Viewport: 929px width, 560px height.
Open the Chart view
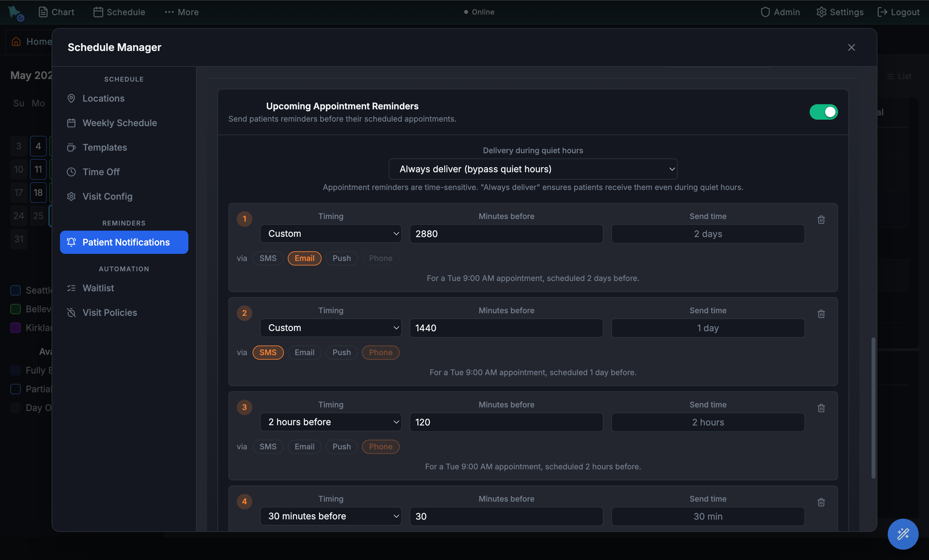coord(56,12)
